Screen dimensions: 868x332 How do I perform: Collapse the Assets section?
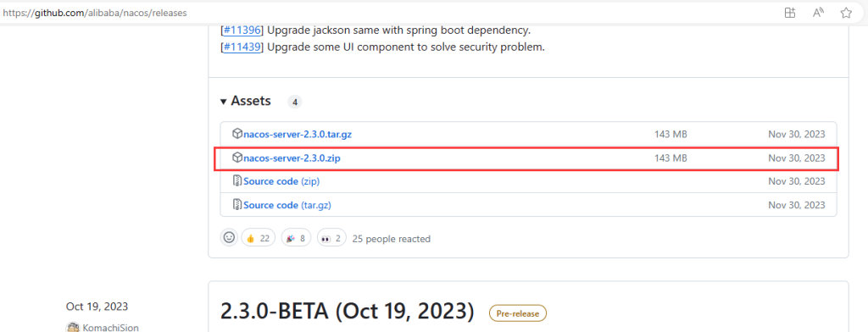246,102
